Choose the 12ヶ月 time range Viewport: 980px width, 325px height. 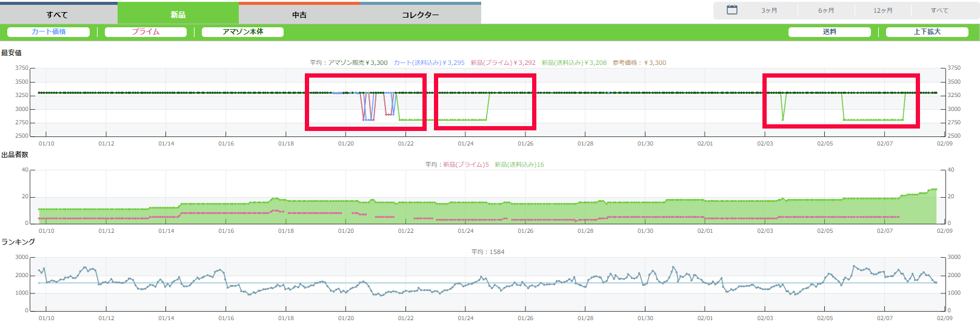point(882,11)
